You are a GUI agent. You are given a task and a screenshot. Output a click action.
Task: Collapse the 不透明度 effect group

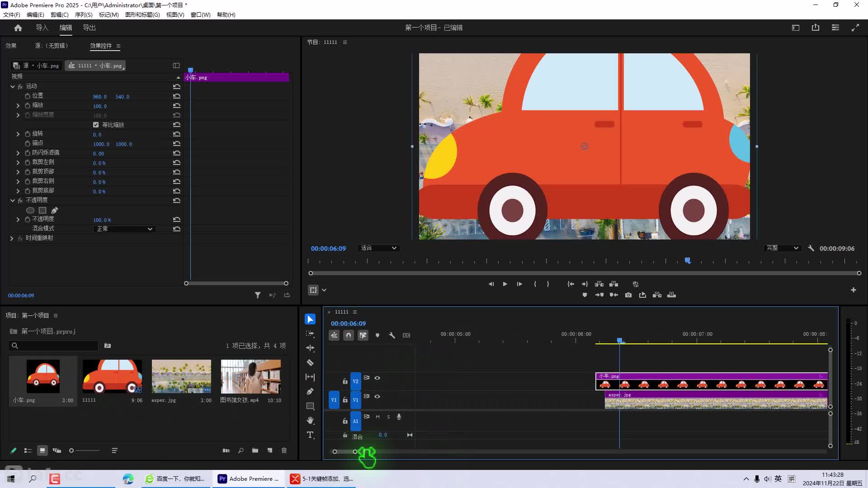tap(13, 201)
